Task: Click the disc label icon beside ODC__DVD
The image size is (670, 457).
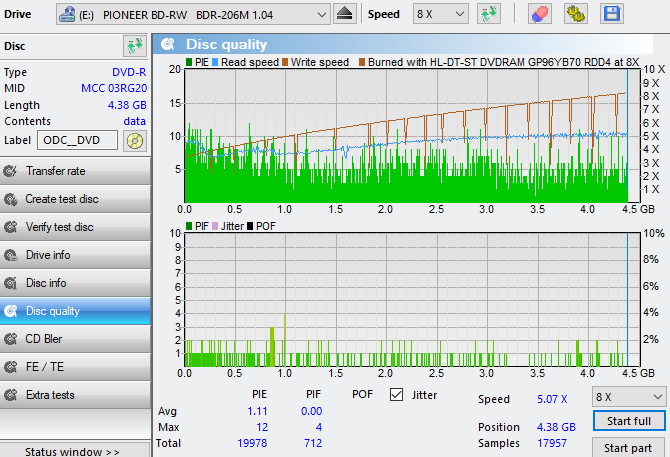Action: [x=134, y=141]
